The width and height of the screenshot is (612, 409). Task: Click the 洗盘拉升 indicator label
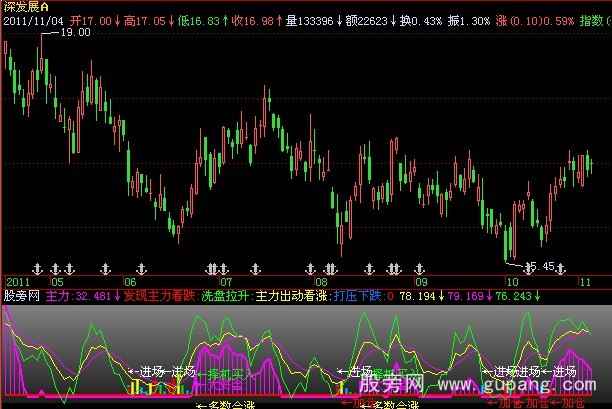pos(223,296)
